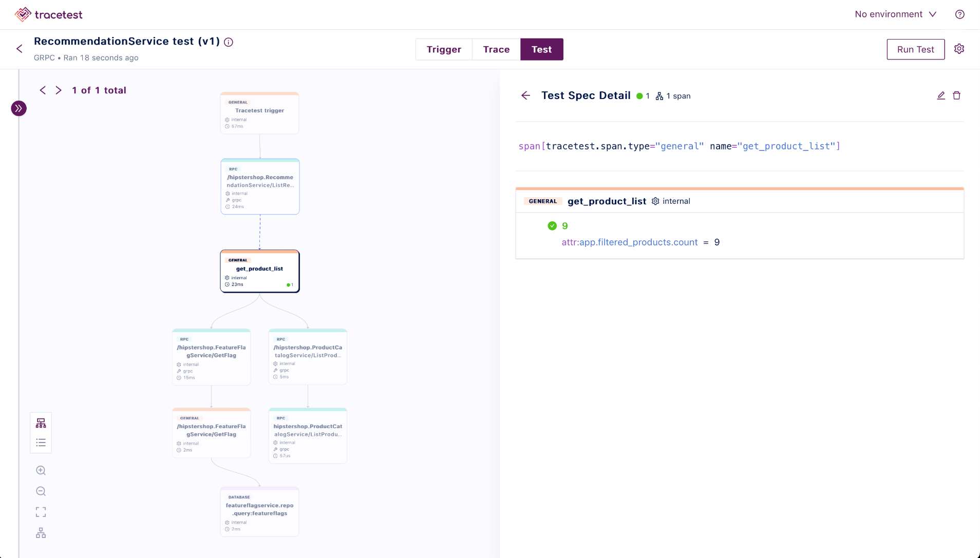980x558 pixels.
Task: Click the passed assertion check icon
Action: click(x=552, y=226)
